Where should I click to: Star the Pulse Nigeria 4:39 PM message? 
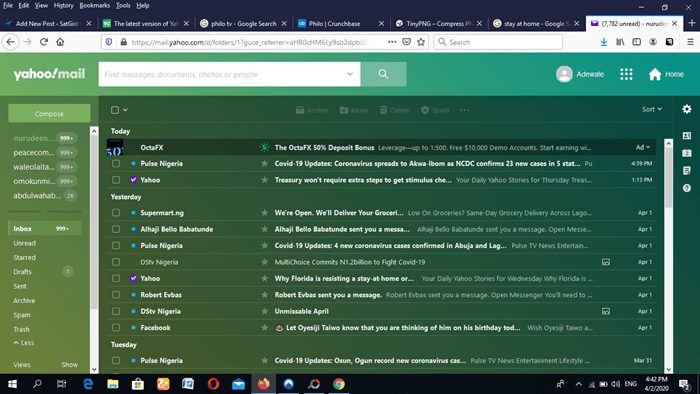264,163
